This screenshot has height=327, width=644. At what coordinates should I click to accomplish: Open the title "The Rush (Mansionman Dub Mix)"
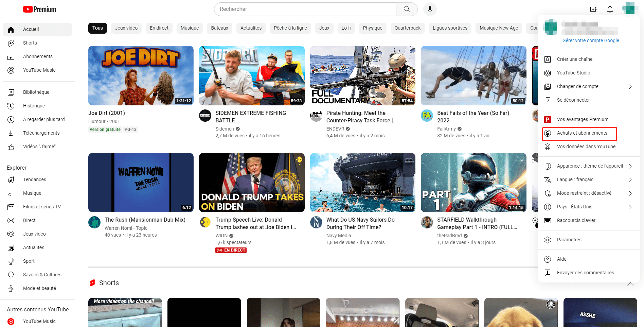(x=145, y=220)
